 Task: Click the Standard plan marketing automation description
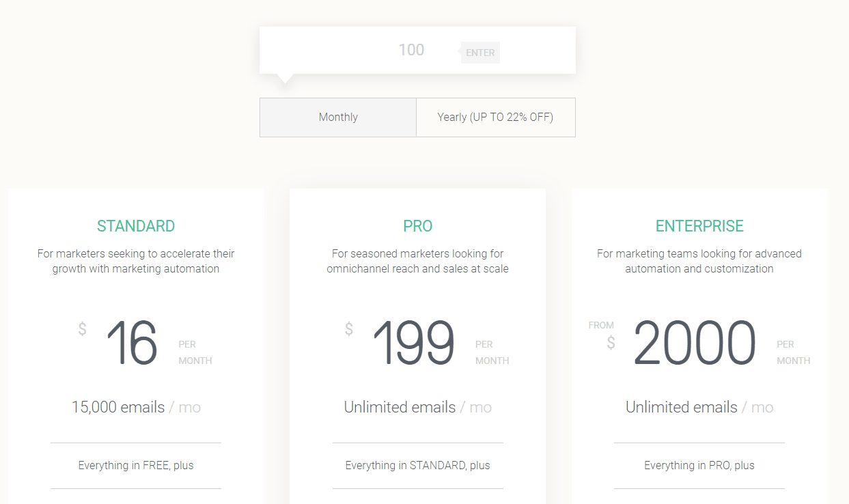coord(136,262)
